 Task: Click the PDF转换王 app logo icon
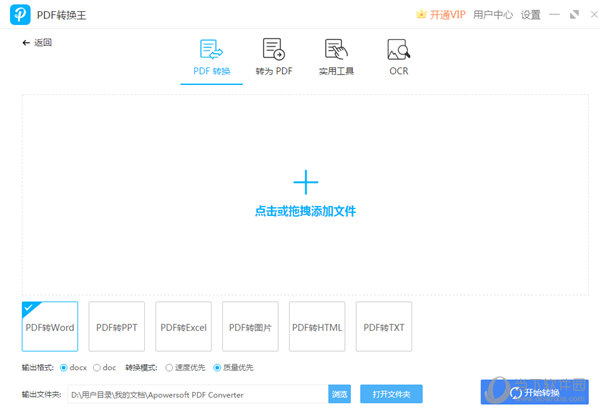point(20,15)
